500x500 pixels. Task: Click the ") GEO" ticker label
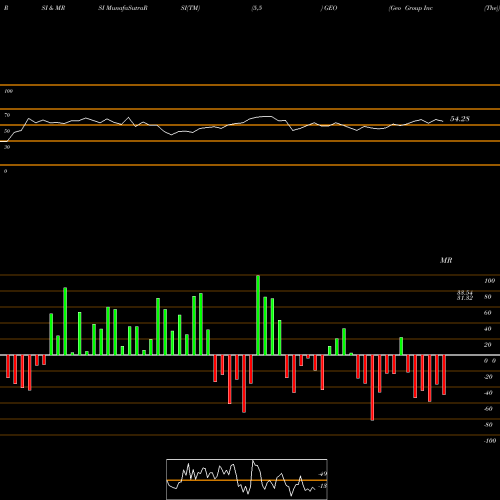(329, 8)
